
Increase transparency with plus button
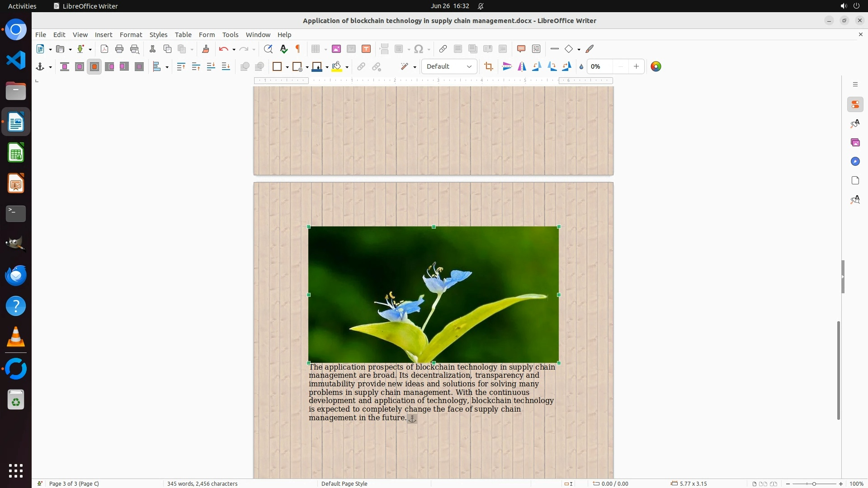[x=636, y=66]
